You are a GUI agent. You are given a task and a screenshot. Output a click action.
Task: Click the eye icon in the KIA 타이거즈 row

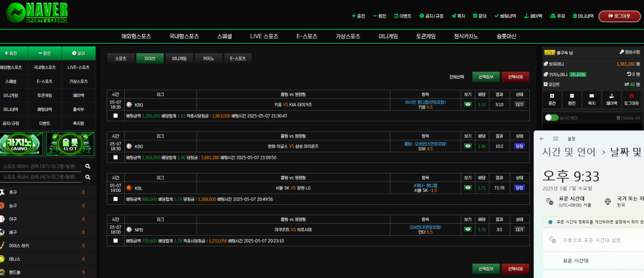468,105
